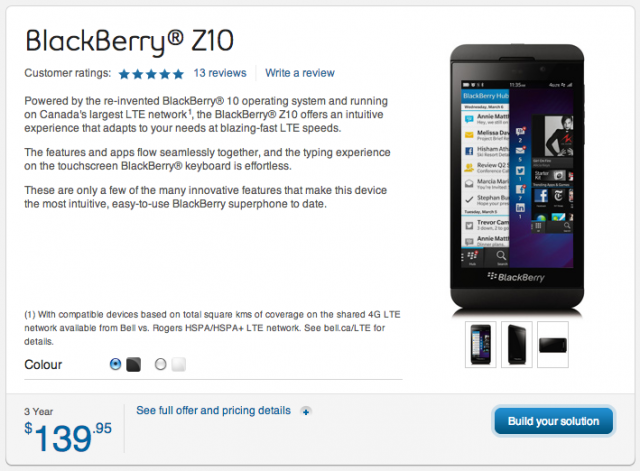The height and width of the screenshot is (471, 640).
Task: Click the Write a review link
Action: click(x=300, y=73)
